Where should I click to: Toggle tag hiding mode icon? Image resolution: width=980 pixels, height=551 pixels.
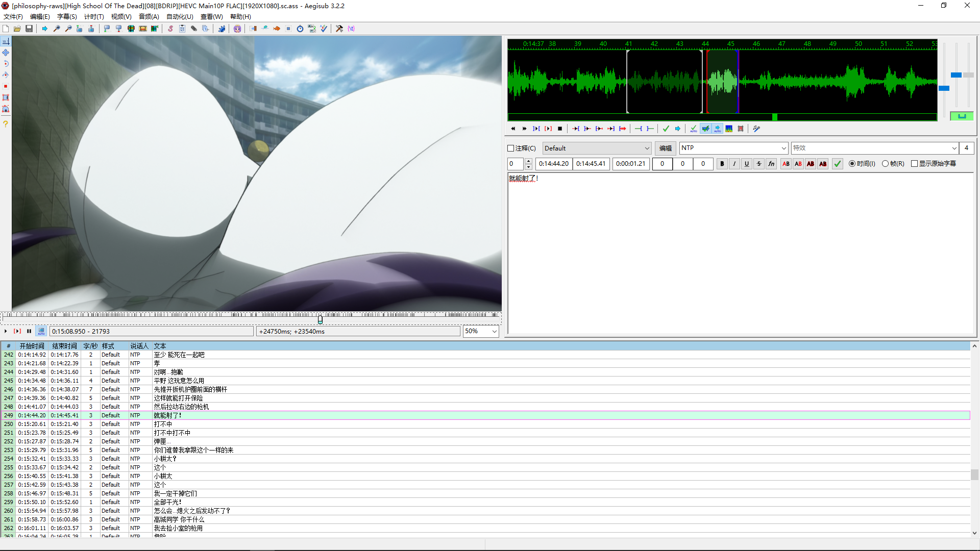coord(351,29)
